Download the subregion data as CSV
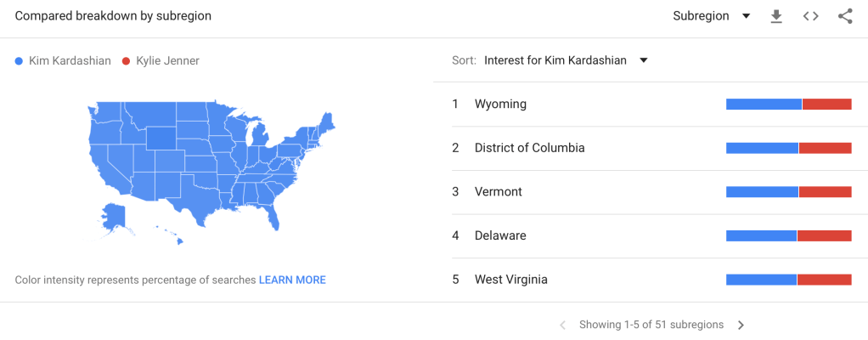The height and width of the screenshot is (340, 868). (x=775, y=16)
